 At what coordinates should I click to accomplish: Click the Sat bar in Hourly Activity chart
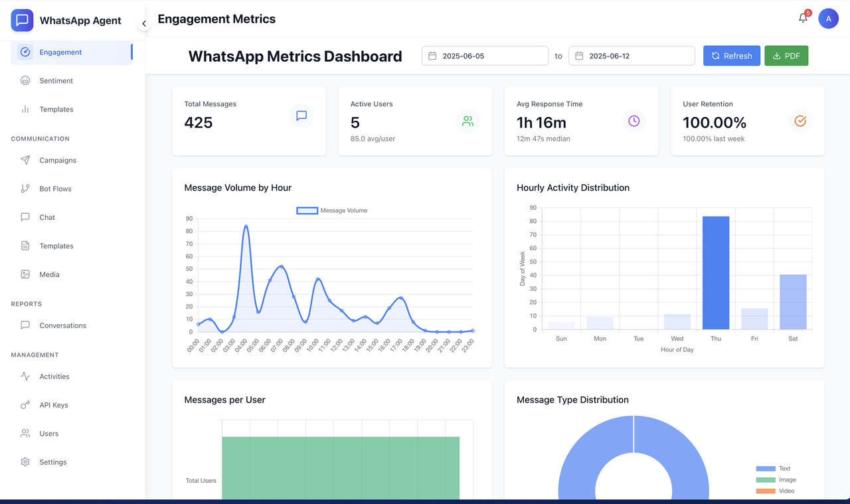[x=793, y=302]
